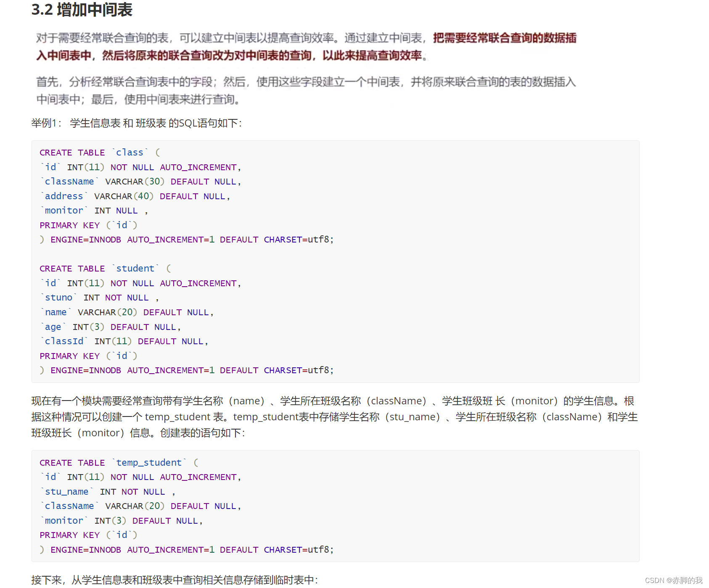
Task: Click the `student` table name in CREATE TABLE
Action: click(x=135, y=268)
